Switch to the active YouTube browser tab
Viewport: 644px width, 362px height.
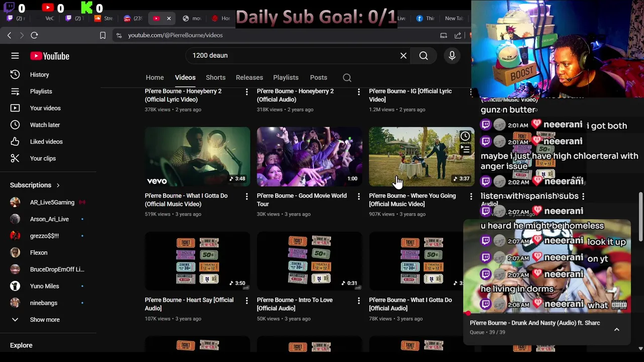point(156,18)
